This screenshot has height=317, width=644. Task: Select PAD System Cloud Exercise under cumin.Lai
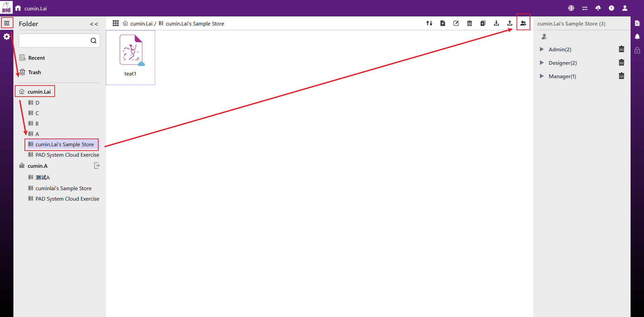[67, 155]
